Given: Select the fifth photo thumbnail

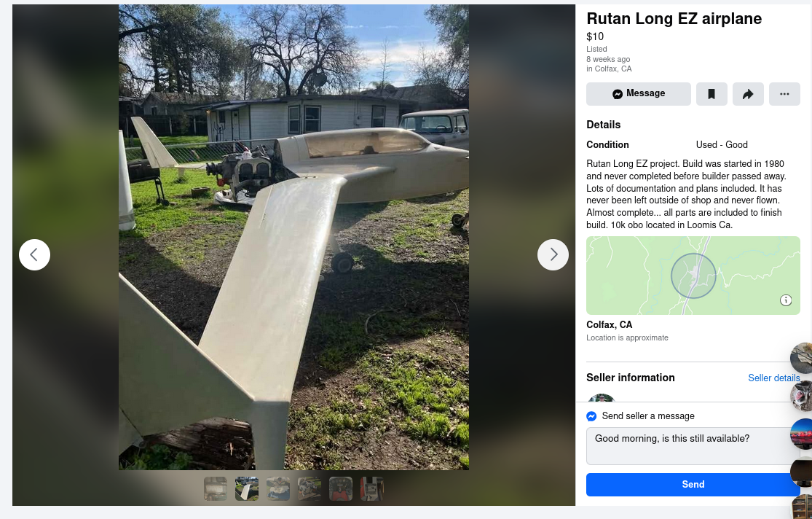Looking at the screenshot, I should (x=341, y=488).
